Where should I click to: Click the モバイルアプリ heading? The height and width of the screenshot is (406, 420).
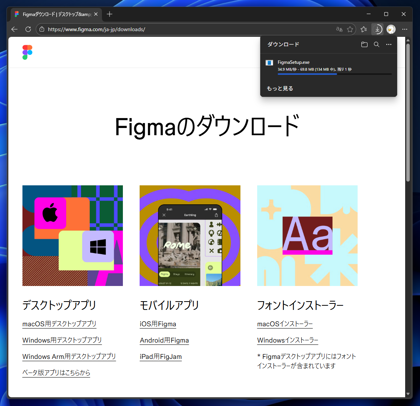(x=169, y=305)
